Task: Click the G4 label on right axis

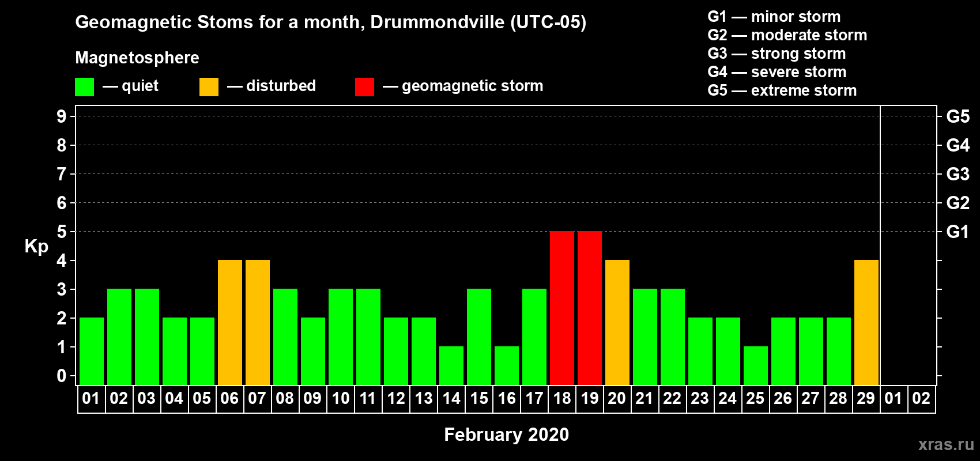Action: point(958,145)
